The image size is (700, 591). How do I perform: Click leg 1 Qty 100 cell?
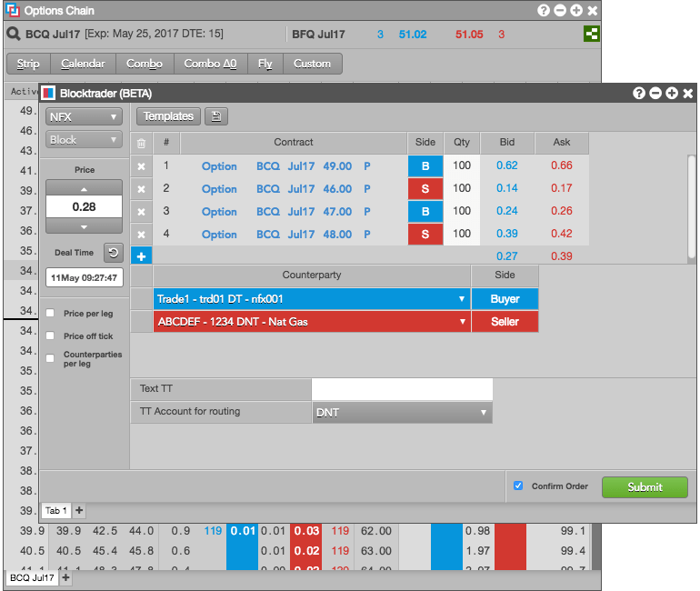462,165
